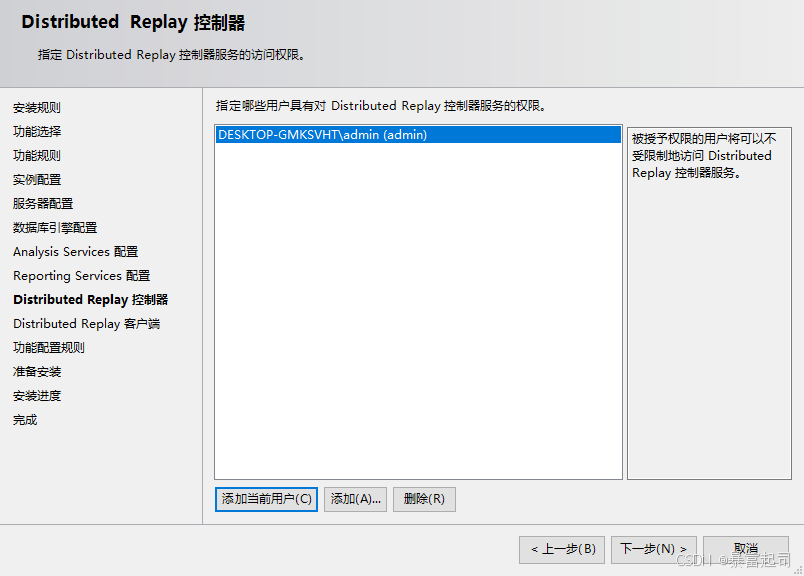
Task: Proceed with 下一步(N) button
Action: (653, 549)
